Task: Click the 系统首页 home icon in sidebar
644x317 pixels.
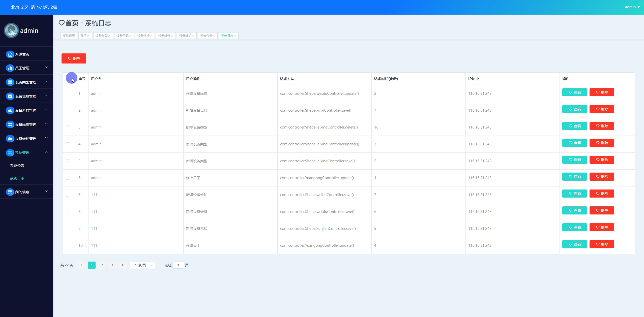Action: (x=10, y=54)
